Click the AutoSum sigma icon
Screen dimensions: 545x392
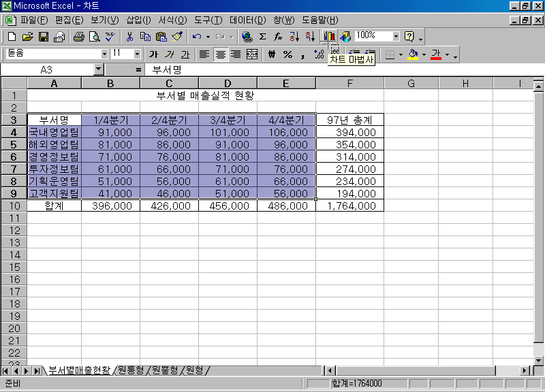pyautogui.click(x=263, y=37)
